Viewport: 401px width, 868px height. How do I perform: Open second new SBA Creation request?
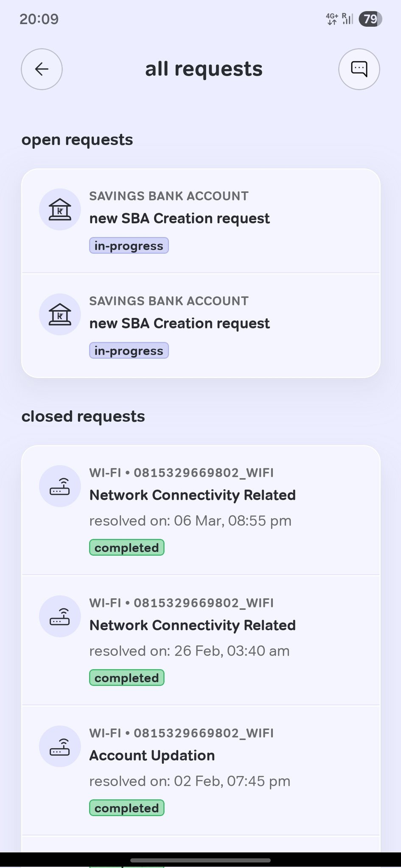(x=179, y=324)
